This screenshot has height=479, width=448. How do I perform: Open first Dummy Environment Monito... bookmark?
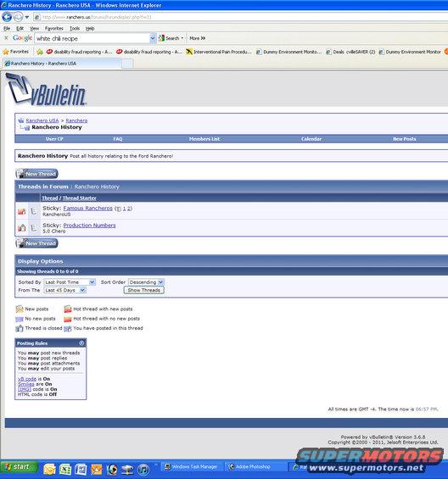tap(288, 52)
